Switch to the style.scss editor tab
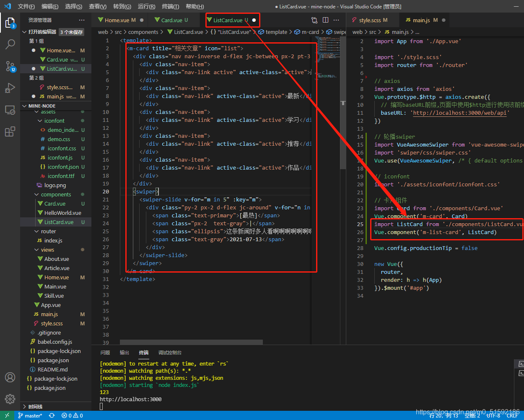The height and width of the screenshot is (420, 524). tap(369, 20)
